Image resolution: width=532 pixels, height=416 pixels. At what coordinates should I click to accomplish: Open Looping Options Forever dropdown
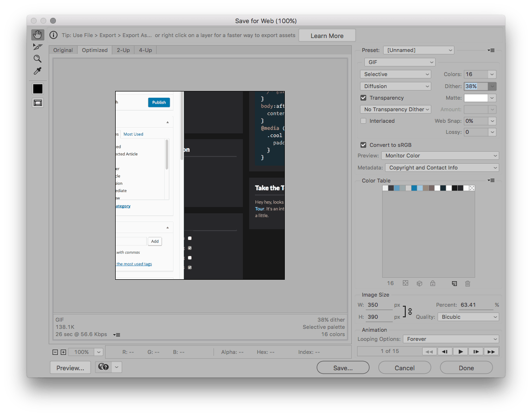tap(451, 339)
